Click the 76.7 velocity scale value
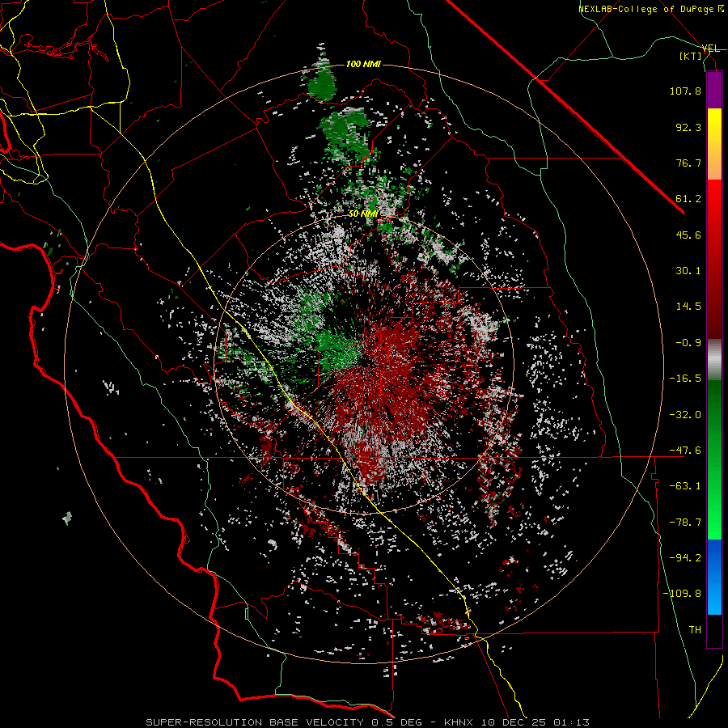This screenshot has width=728, height=728. tap(688, 163)
